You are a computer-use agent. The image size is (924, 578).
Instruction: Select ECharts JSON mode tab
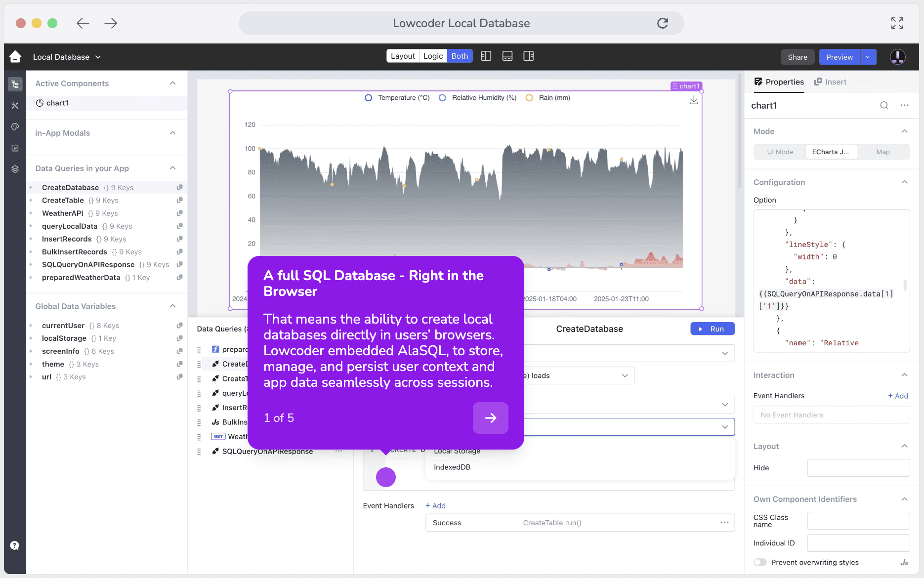(x=831, y=152)
